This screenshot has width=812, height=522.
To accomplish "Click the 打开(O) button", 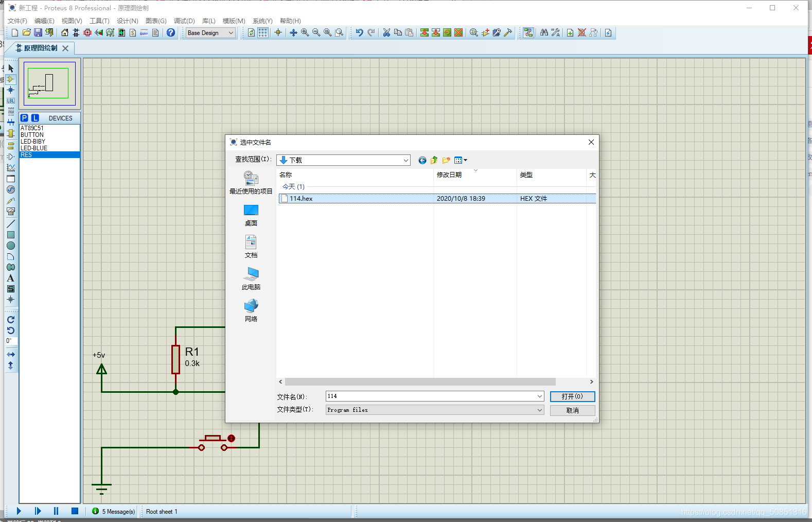I will click(x=572, y=396).
